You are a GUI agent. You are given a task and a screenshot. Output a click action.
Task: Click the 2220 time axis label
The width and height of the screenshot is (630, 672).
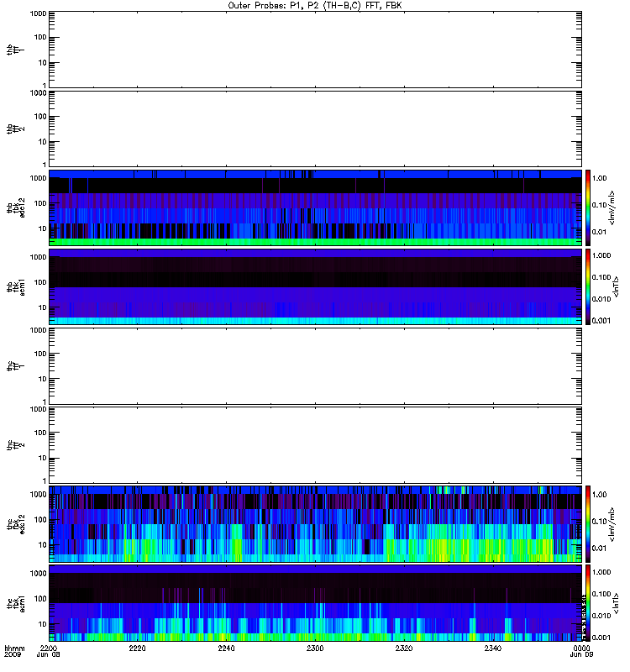pyautogui.click(x=137, y=648)
